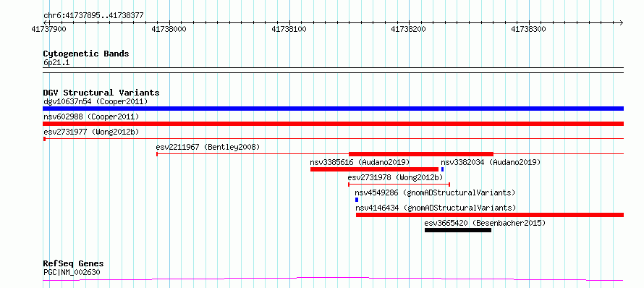Click the small blue nsv3382034 marker
The height and width of the screenshot is (288, 644).
(442, 169)
